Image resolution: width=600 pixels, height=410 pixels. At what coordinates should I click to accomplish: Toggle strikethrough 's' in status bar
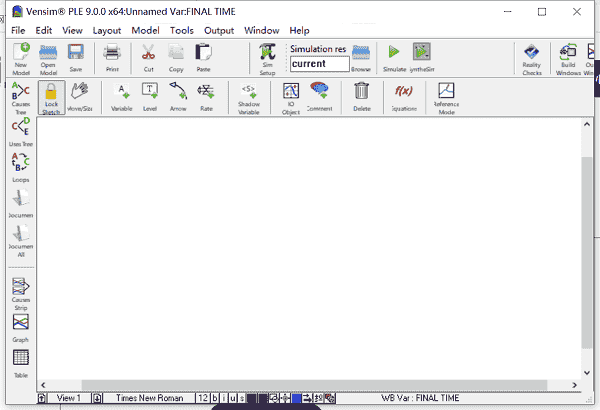[242, 398]
